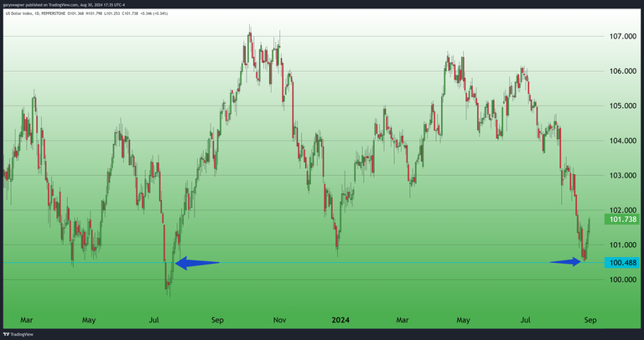This screenshot has width=644, height=340.
Task: Select the Nov label on the time axis
Action: point(281,320)
